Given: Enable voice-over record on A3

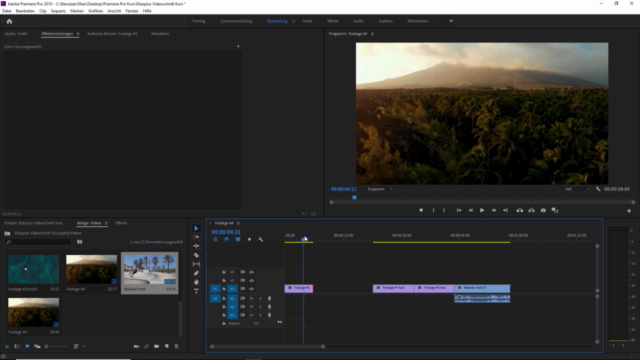Looking at the screenshot, I should click(269, 315).
